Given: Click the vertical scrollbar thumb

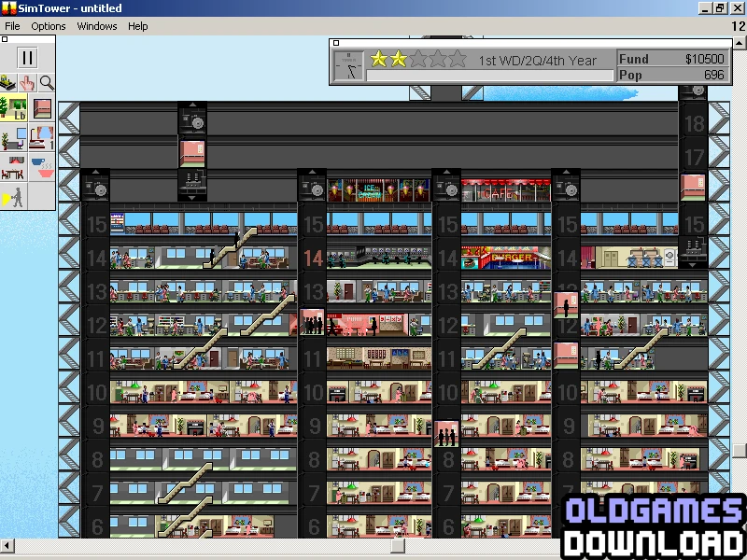Looking at the screenshot, I should (x=740, y=451).
